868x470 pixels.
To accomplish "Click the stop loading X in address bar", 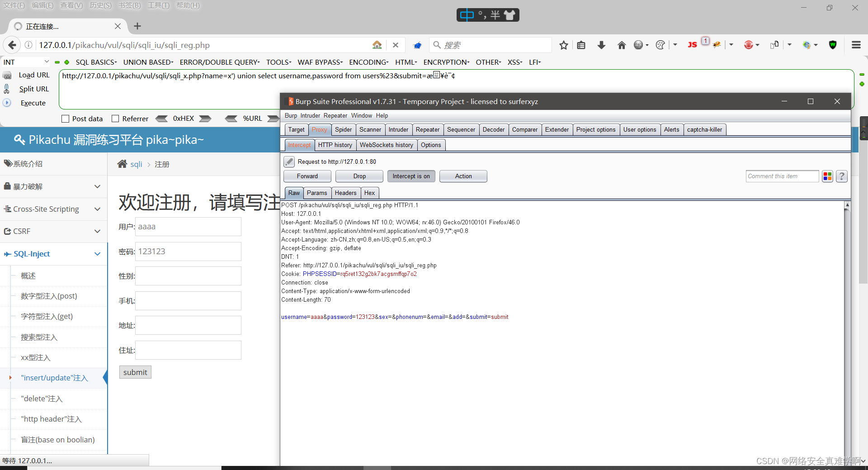I will [x=396, y=45].
